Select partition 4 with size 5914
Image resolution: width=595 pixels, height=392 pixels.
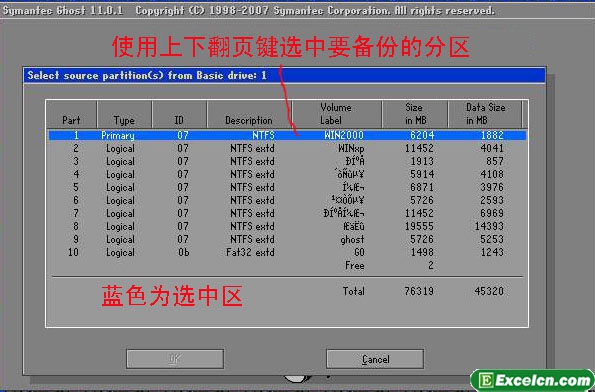click(x=287, y=174)
